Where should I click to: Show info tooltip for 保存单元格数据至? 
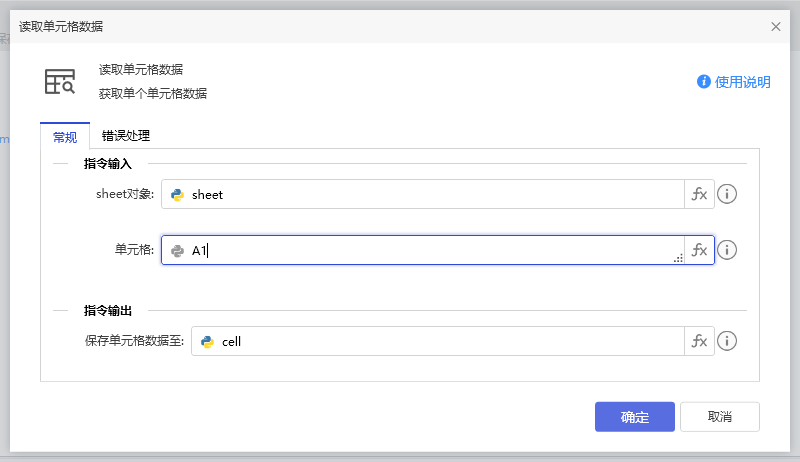[x=728, y=341]
